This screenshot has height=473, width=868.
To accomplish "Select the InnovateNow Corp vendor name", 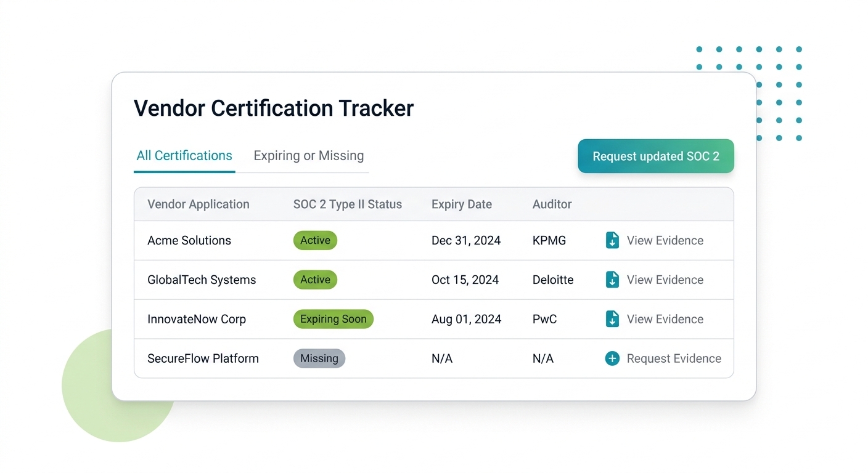I will 197,319.
